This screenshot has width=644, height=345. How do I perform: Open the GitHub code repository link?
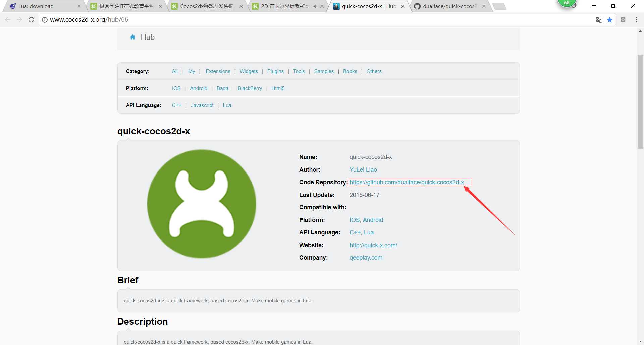tap(407, 182)
